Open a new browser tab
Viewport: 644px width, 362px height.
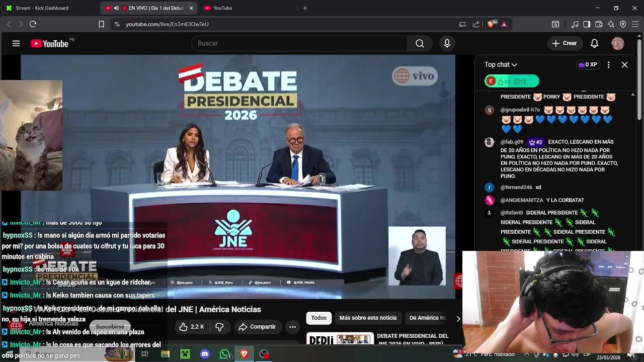(x=305, y=8)
